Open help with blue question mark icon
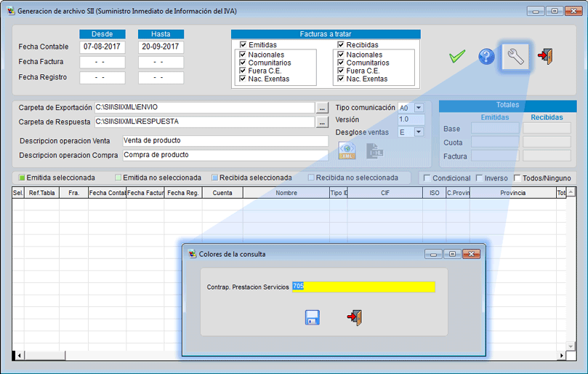The height and width of the screenshot is (374, 588). tap(486, 57)
